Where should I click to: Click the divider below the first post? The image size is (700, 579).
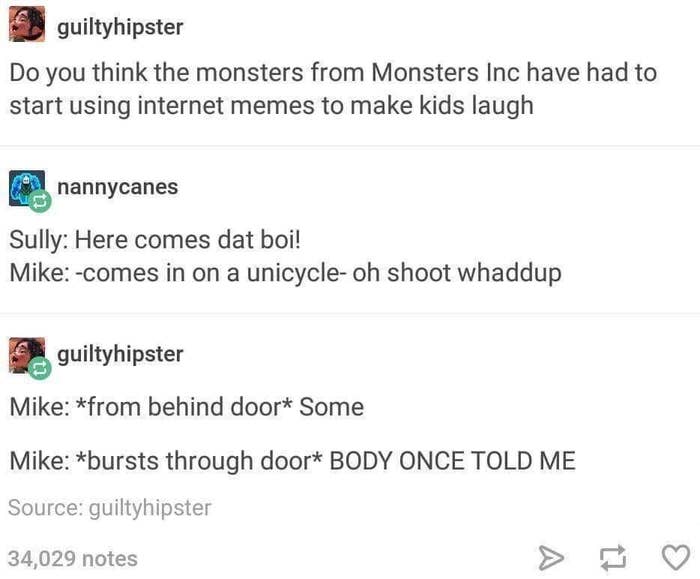pyautogui.click(x=350, y=146)
